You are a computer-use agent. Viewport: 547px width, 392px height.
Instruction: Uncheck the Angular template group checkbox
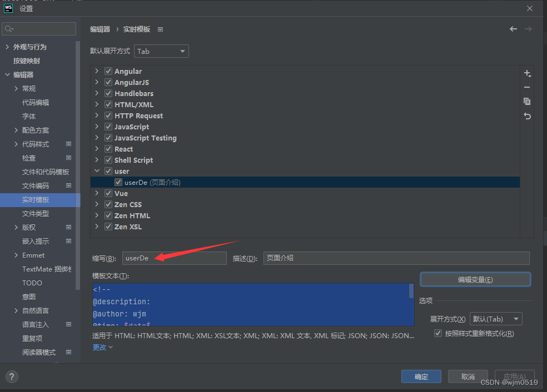coord(108,71)
